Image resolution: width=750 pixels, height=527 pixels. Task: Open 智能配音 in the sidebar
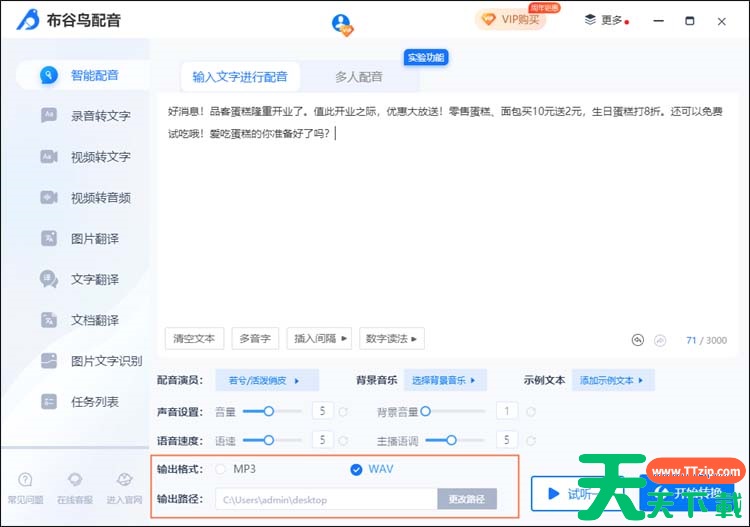pyautogui.click(x=82, y=75)
